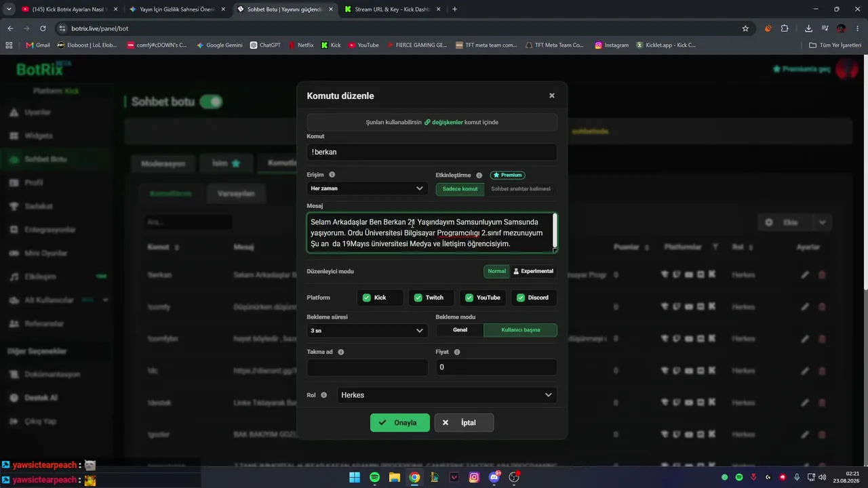The height and width of the screenshot is (488, 868).
Task: Open the Google Gemini bookmark
Action: (x=220, y=45)
